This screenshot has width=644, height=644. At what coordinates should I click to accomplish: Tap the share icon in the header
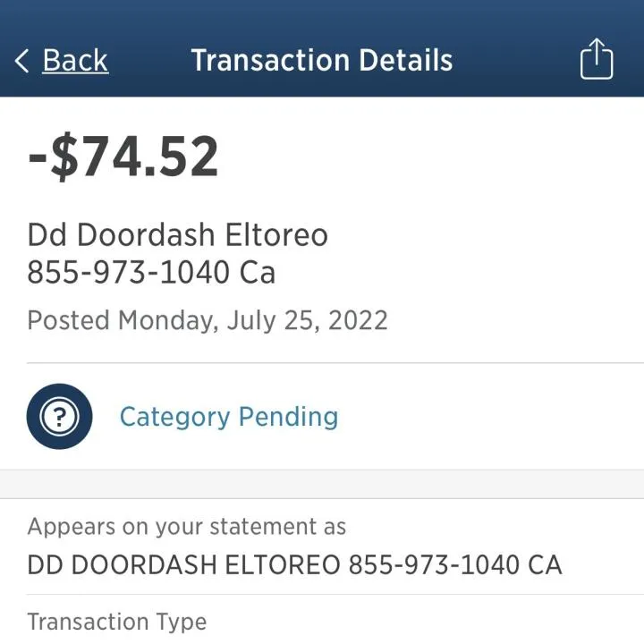click(x=597, y=59)
